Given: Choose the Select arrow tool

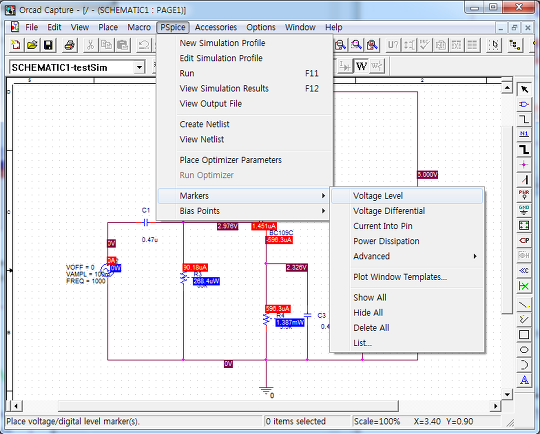Looking at the screenshot, I should click(524, 89).
